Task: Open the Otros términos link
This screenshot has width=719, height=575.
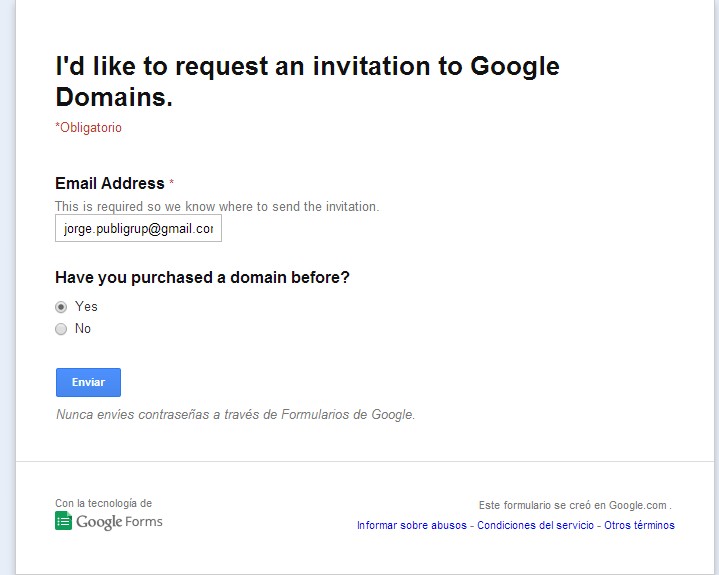Action: [639, 525]
